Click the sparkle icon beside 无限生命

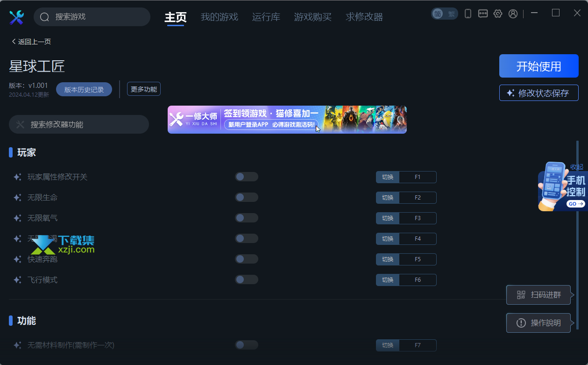point(17,198)
